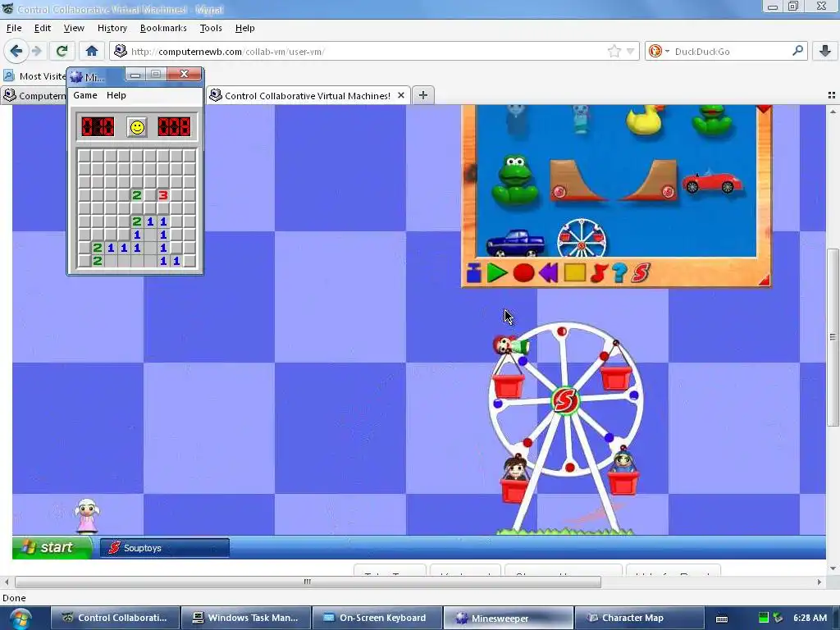Click the red record circle in Souptoys
This screenshot has width=840, height=630.
pos(523,272)
